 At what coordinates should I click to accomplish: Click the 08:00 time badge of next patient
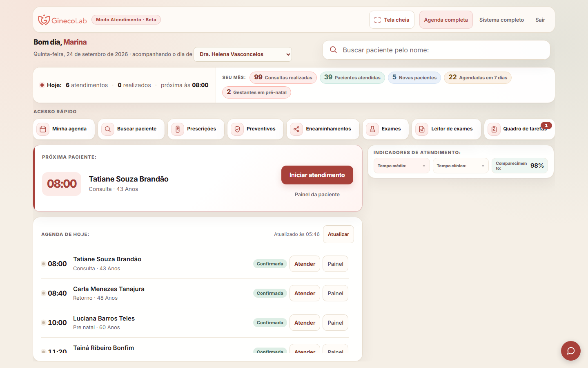[62, 184]
